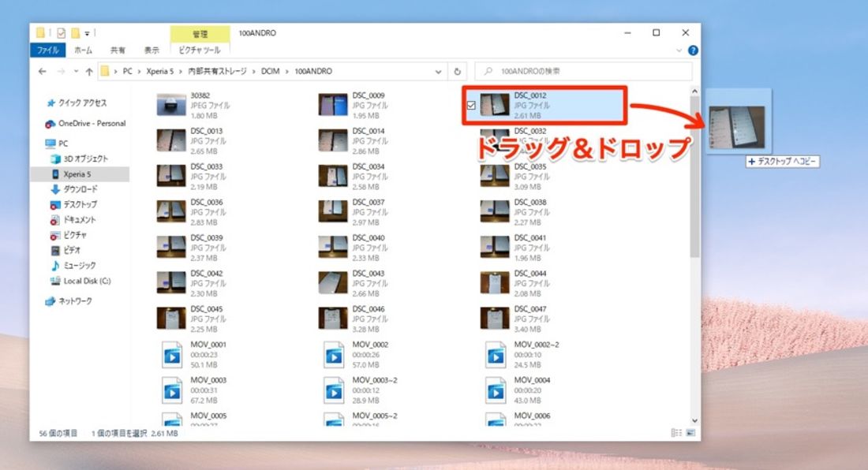Refresh the 100ANDRO folder view
Viewport: 868px width, 470px height.
(x=457, y=71)
